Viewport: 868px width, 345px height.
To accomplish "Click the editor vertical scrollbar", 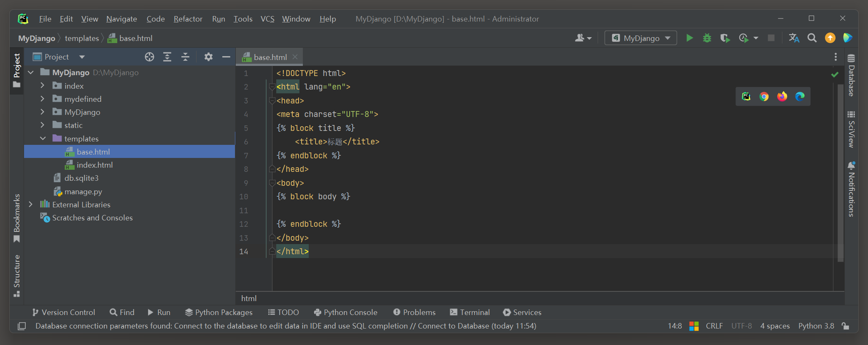I will (x=841, y=173).
